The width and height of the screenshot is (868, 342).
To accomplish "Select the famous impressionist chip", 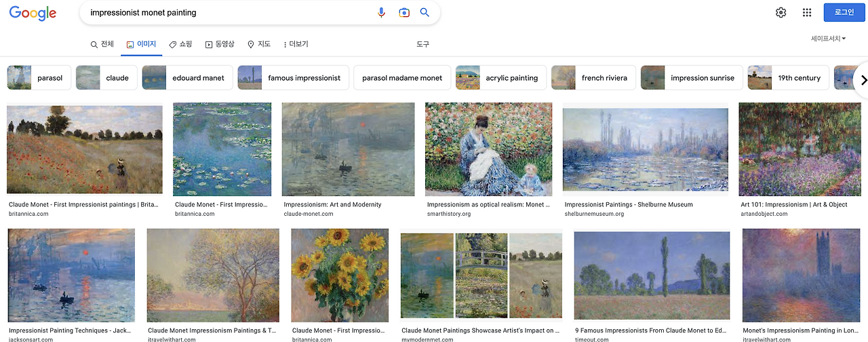I will [294, 78].
